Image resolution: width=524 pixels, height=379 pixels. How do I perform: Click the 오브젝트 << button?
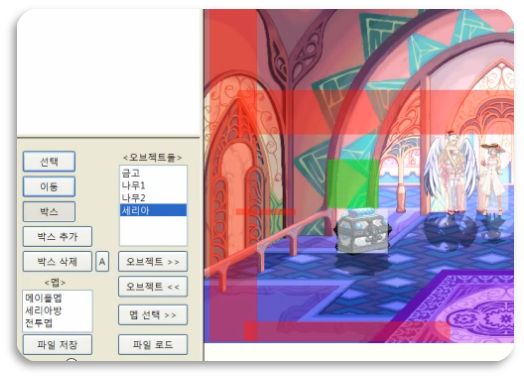153,286
